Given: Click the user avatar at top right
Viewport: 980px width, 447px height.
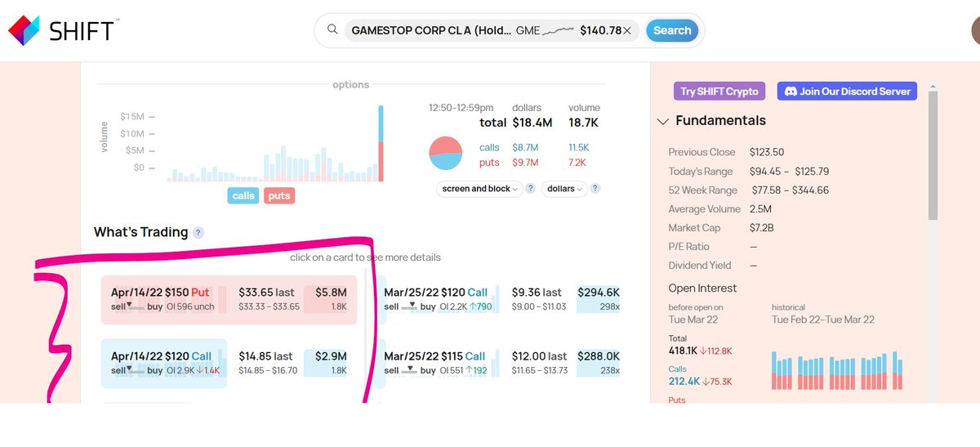Looking at the screenshot, I should pyautogui.click(x=975, y=30).
